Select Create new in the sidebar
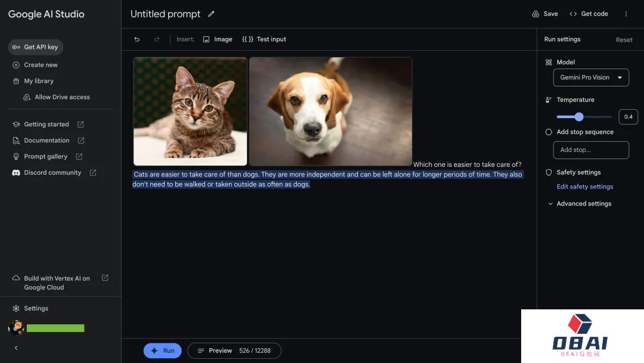This screenshot has width=644, height=363. 41,65
